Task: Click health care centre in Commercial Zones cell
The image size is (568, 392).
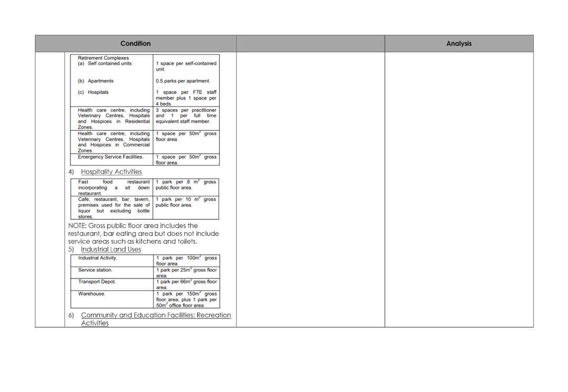Action: coord(112,142)
